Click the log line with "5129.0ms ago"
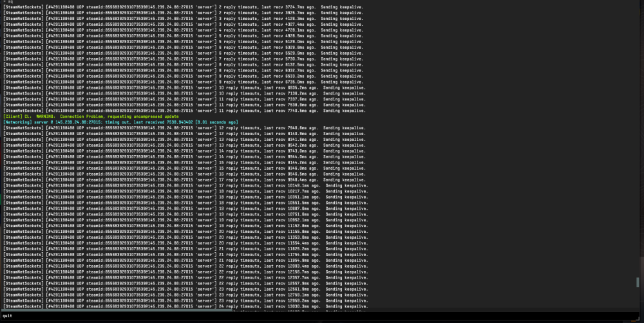This screenshot has height=323, width=644. (183, 42)
